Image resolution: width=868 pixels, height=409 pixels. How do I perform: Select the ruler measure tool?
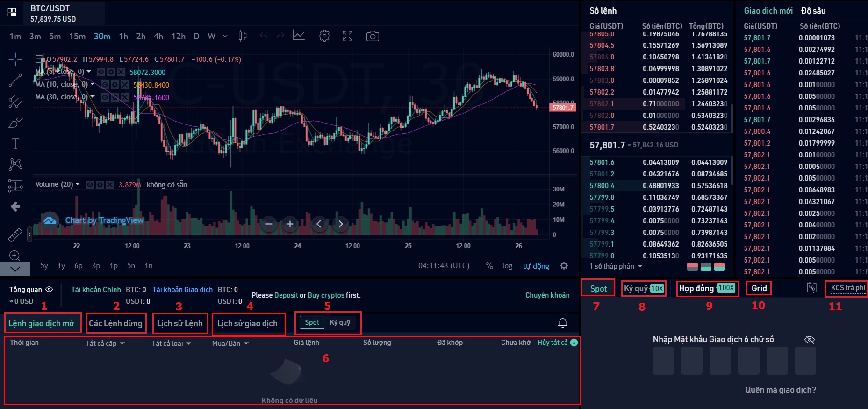(15, 234)
